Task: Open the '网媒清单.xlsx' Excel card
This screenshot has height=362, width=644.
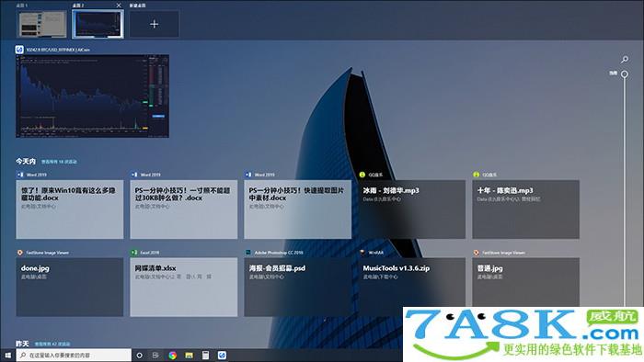Action: [184, 287]
